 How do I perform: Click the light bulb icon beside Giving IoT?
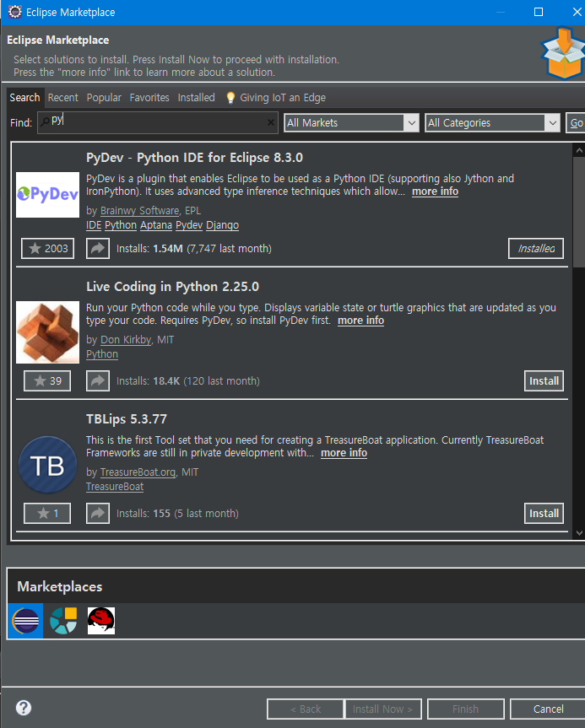click(230, 98)
